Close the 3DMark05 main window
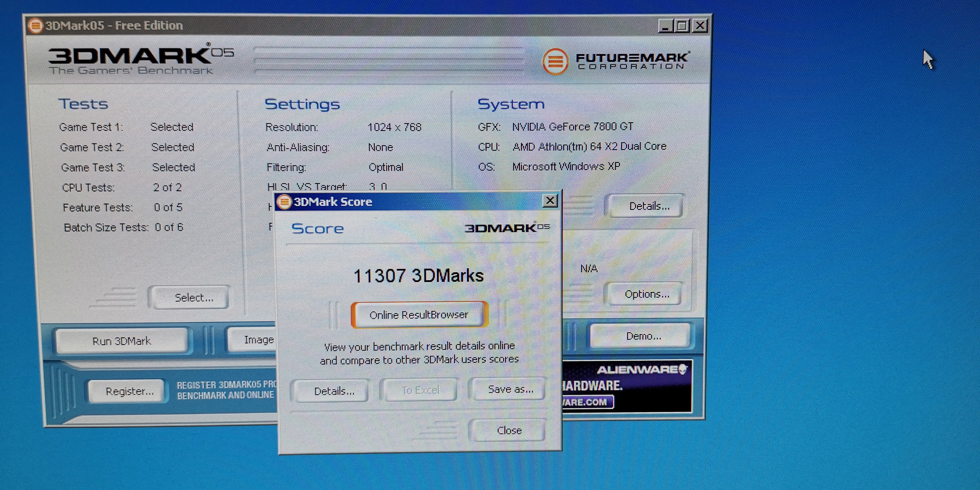Viewport: 980px width, 490px height. 700,26
